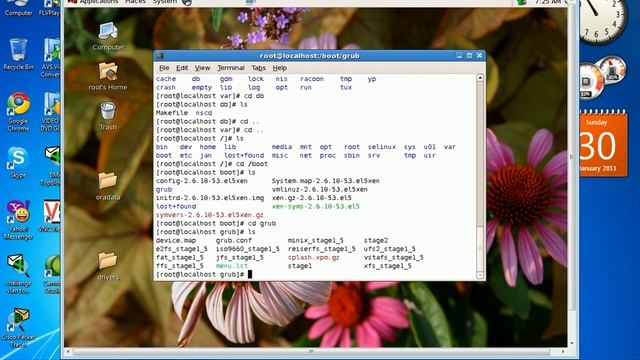Viewport: 640px width, 360px height.
Task: Click grub.conf in the listing
Action: tap(234, 241)
